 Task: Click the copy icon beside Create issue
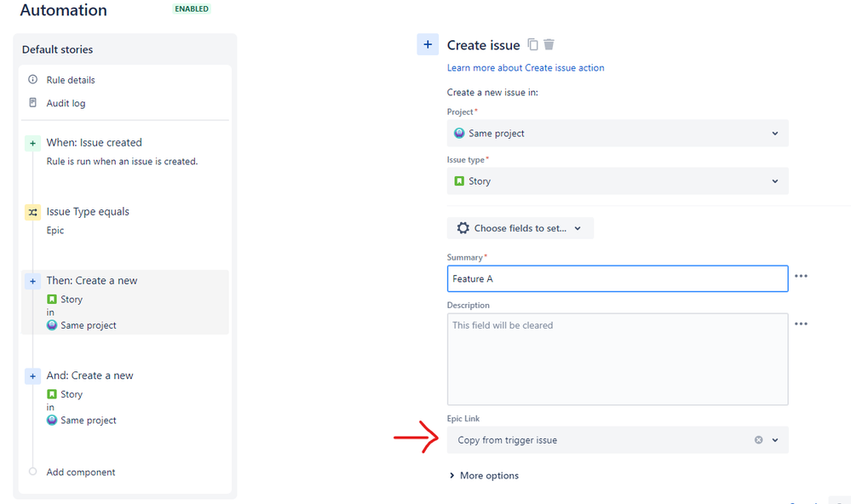click(x=533, y=44)
